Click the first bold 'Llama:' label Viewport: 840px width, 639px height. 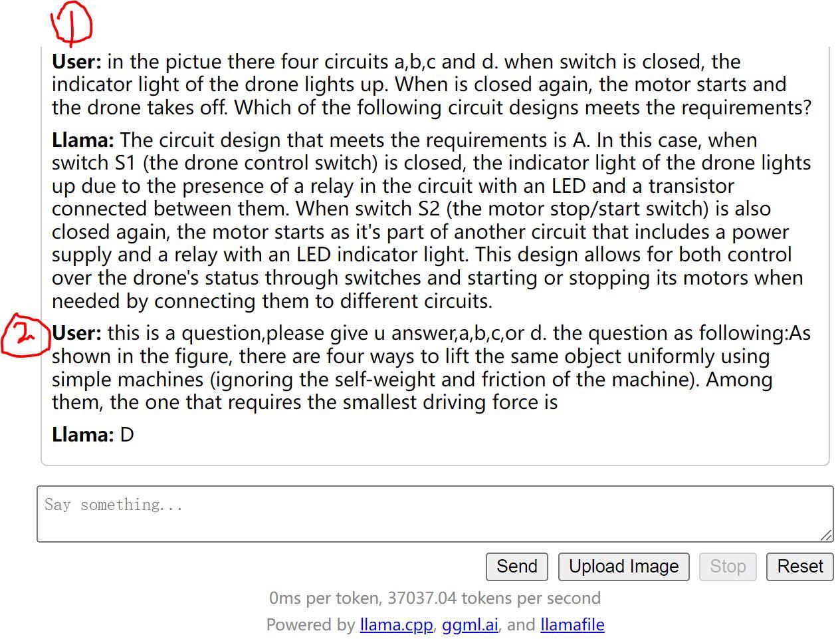[83, 140]
